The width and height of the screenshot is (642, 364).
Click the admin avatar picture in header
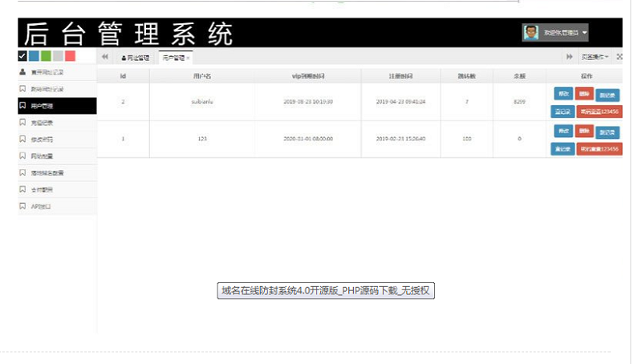pos(530,33)
